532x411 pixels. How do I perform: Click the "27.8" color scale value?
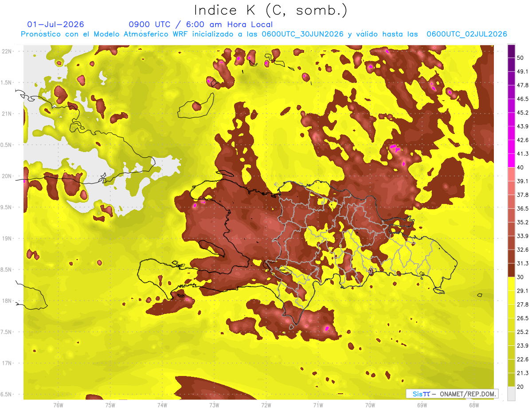tap(523, 305)
